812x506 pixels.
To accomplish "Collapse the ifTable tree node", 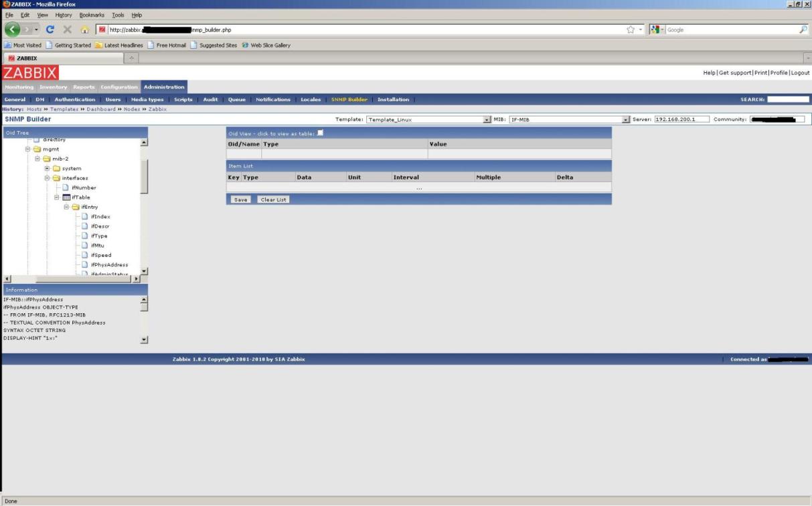I will tap(56, 197).
